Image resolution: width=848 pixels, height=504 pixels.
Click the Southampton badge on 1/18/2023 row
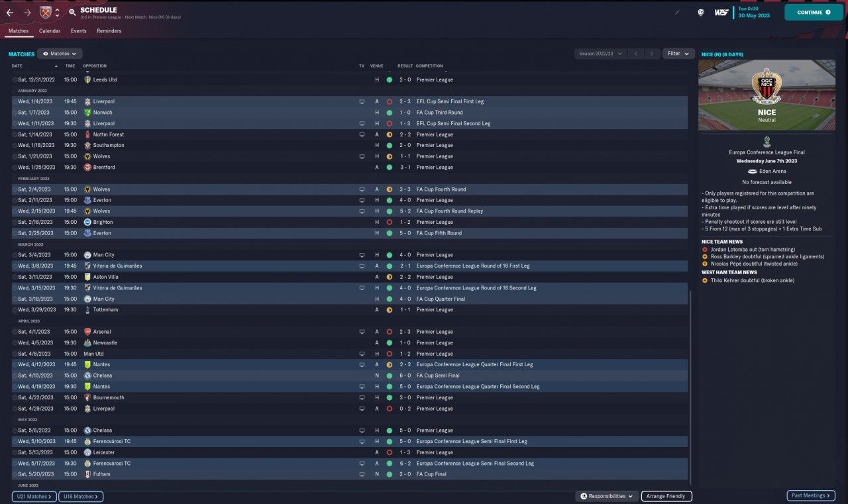[87, 145]
